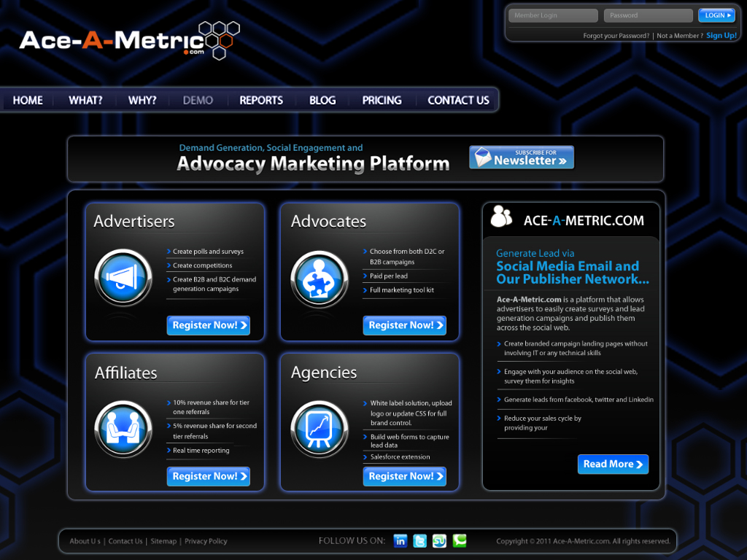Go to the HOME menu item
Viewport: 747px width, 560px height.
click(28, 101)
